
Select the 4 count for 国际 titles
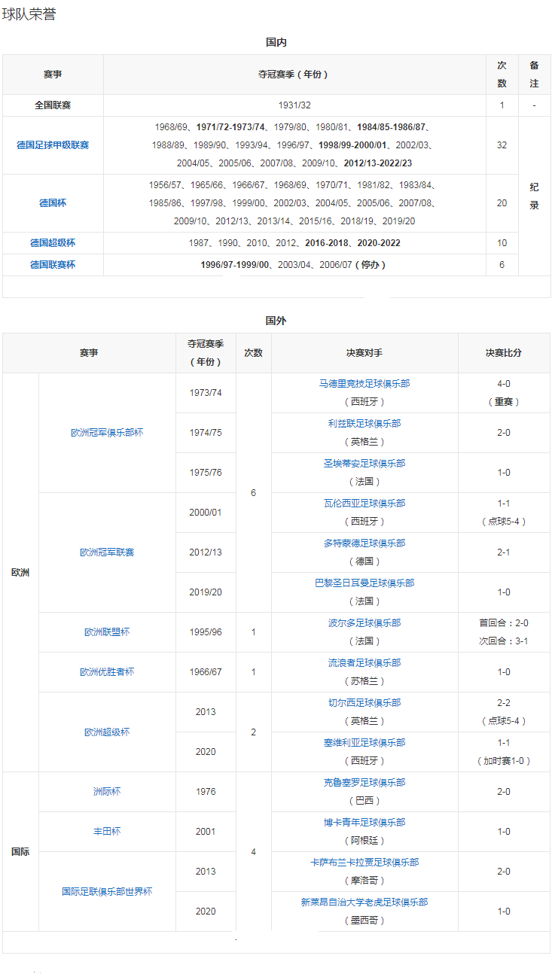(x=253, y=852)
